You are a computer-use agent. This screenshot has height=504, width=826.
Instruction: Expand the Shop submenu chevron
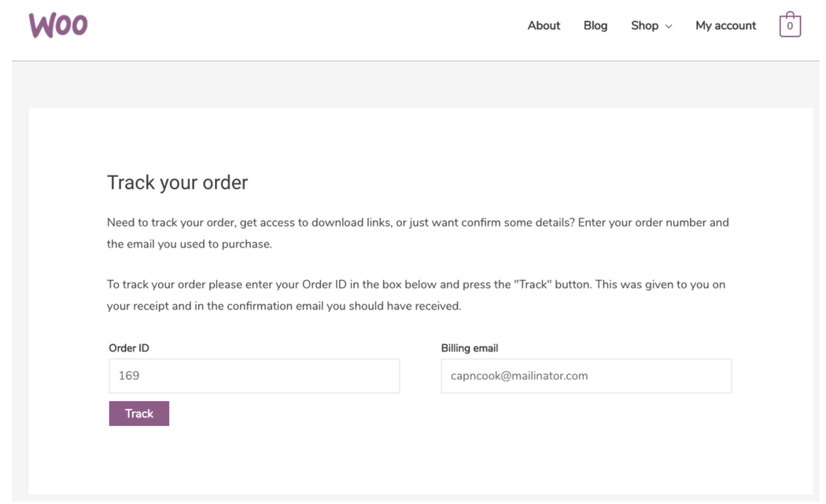click(669, 27)
